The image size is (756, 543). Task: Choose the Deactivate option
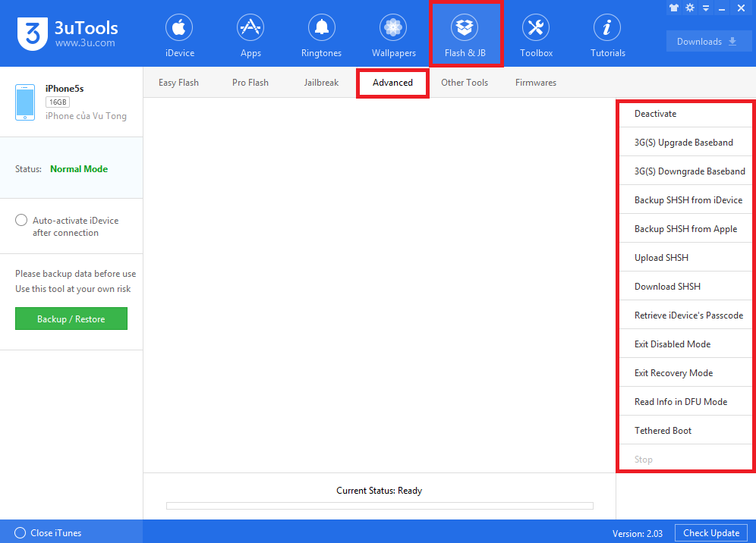[685, 114]
